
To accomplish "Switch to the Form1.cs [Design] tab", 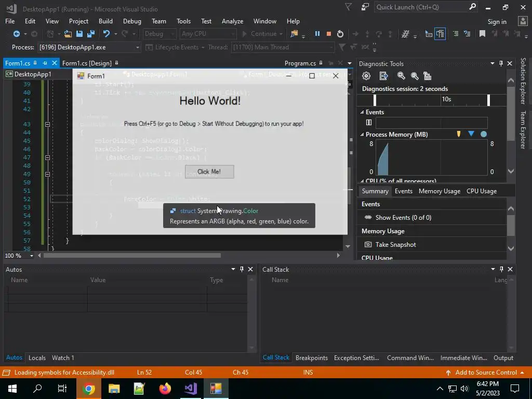I will click(x=87, y=63).
